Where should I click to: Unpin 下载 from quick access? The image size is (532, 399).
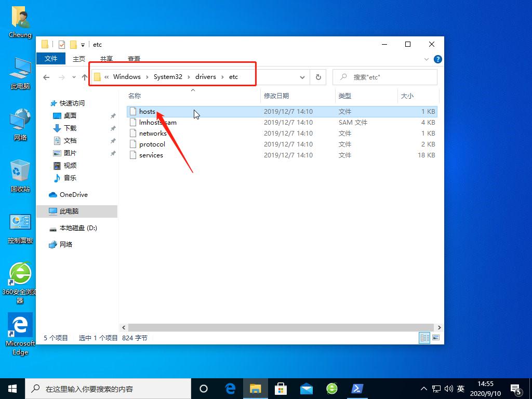tap(113, 128)
